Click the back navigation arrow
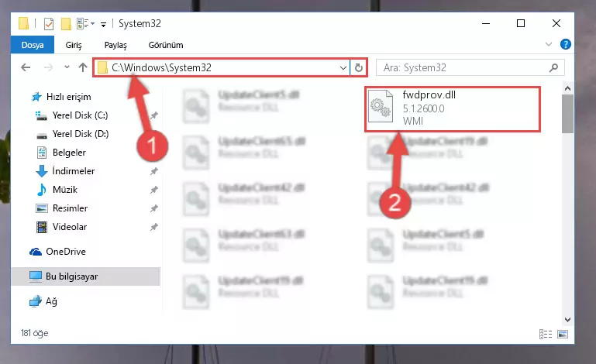This screenshot has width=596, height=364. (26, 67)
